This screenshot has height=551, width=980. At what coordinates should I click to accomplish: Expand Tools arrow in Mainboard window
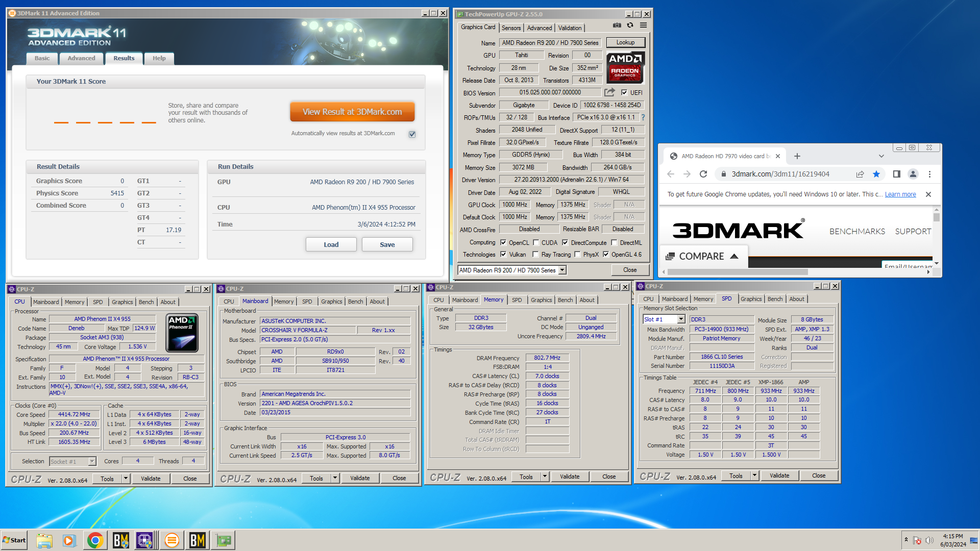(335, 478)
